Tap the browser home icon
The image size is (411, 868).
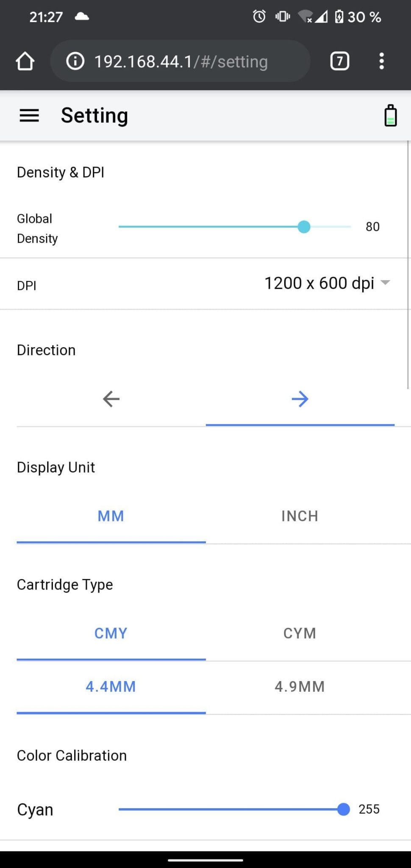[25, 61]
